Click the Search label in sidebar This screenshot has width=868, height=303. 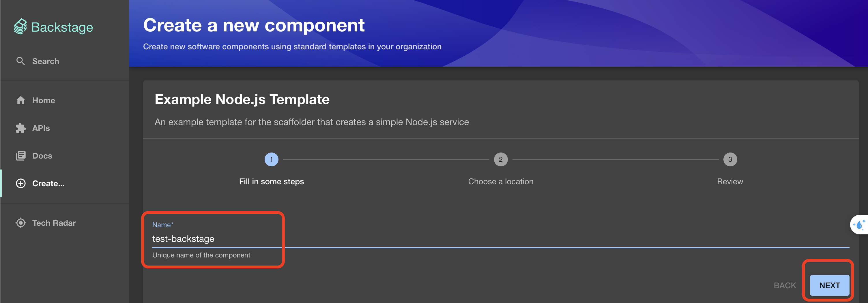(x=46, y=61)
